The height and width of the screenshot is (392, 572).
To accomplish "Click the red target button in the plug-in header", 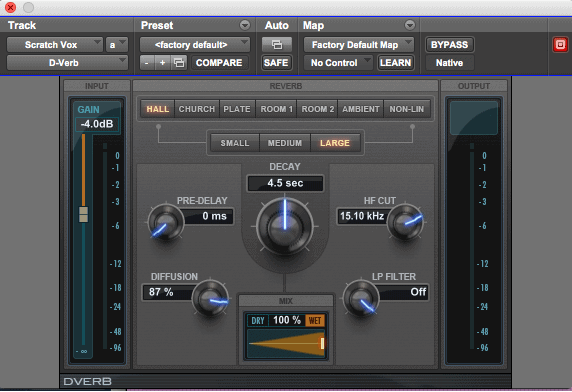I will [x=560, y=45].
